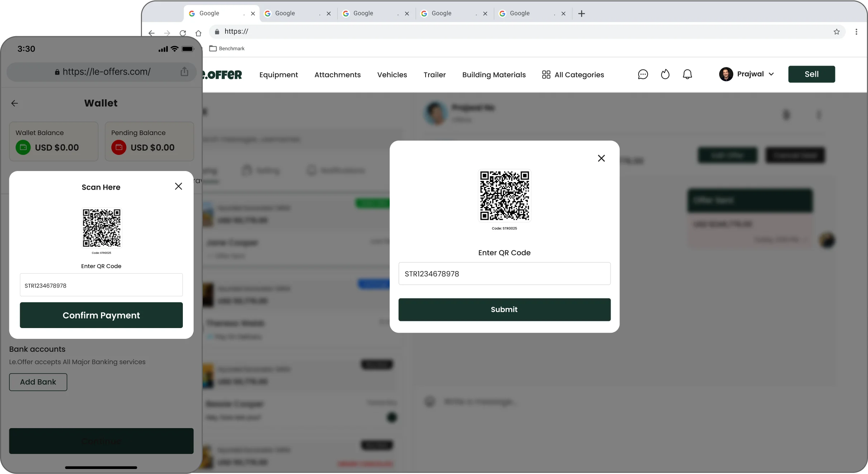This screenshot has width=868, height=474.
Task: Tap the green Wallet Balance icon
Action: [23, 147]
